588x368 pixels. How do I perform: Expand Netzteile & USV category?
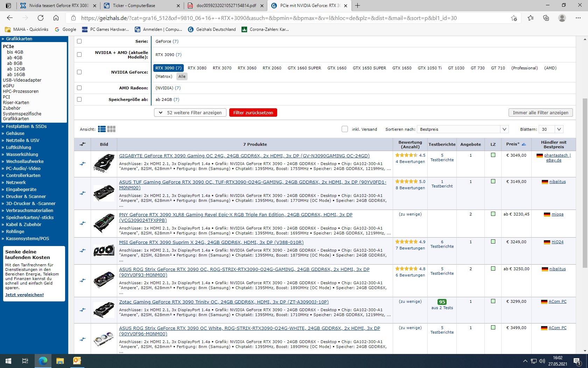23,140
